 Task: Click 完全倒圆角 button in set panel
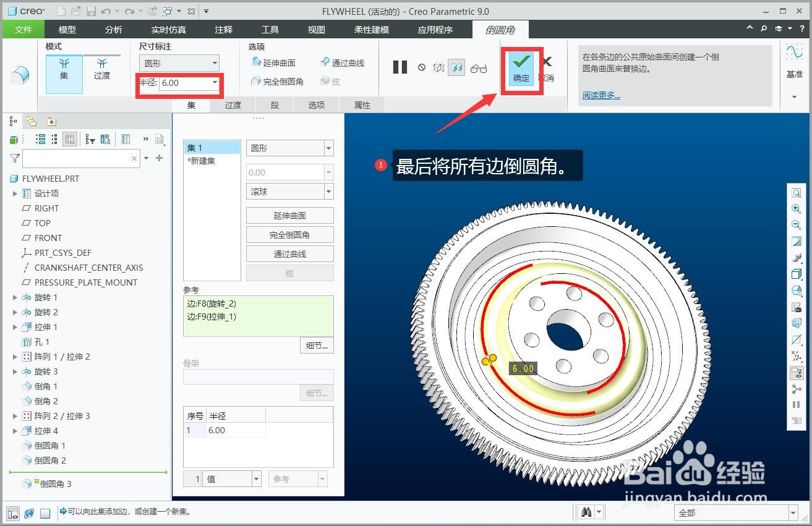(x=290, y=235)
